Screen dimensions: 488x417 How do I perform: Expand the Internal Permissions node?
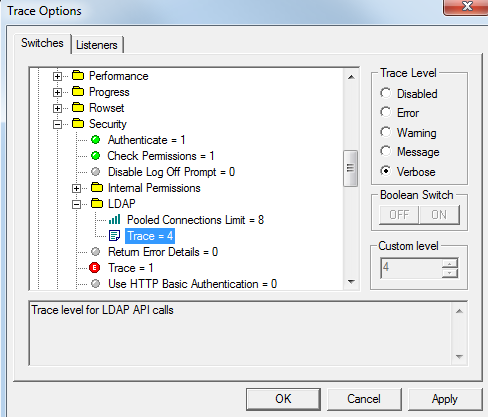coord(76,188)
